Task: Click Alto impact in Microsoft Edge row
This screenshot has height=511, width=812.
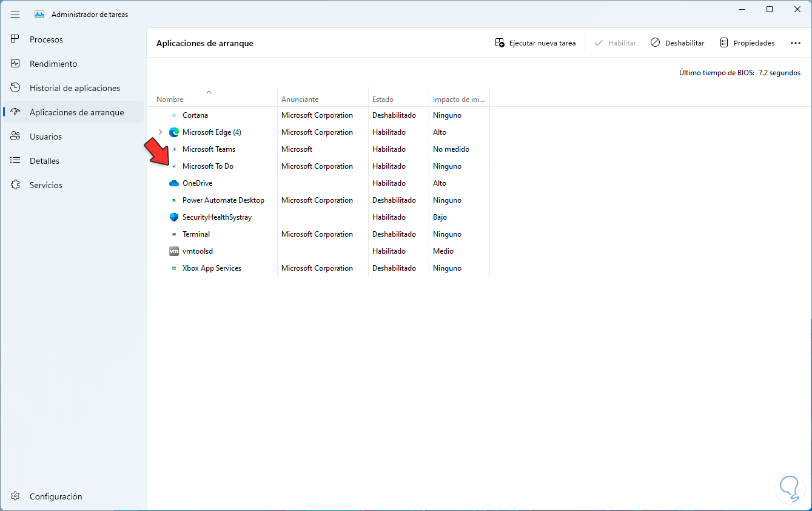Action: pos(440,132)
